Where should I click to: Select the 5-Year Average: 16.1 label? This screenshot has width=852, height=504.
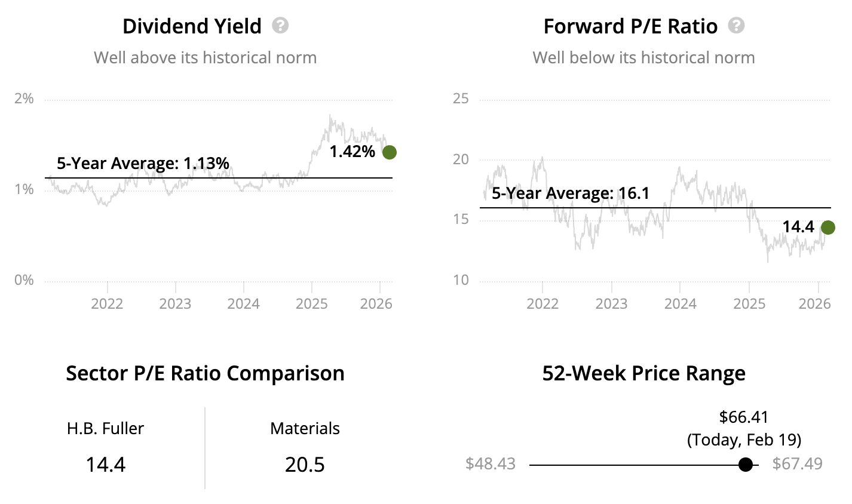[x=570, y=193]
